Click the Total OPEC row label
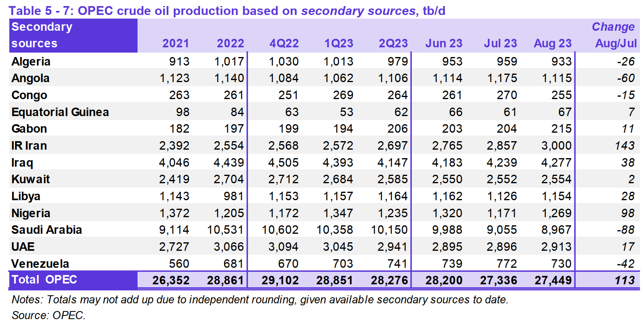 point(44,280)
